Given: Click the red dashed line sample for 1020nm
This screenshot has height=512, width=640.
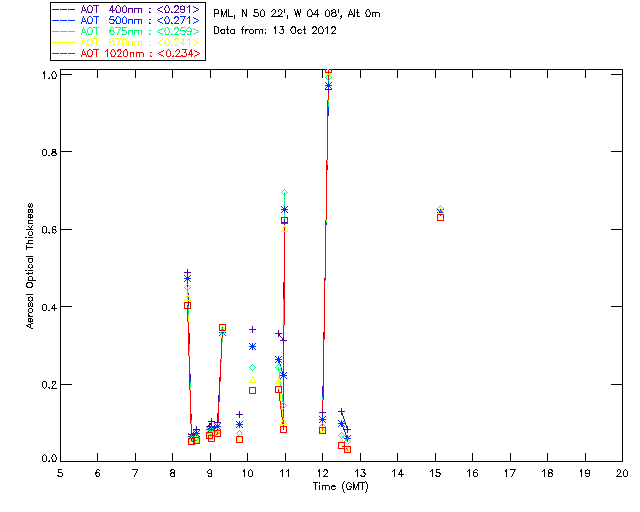Looking at the screenshot, I should click(x=64, y=53).
